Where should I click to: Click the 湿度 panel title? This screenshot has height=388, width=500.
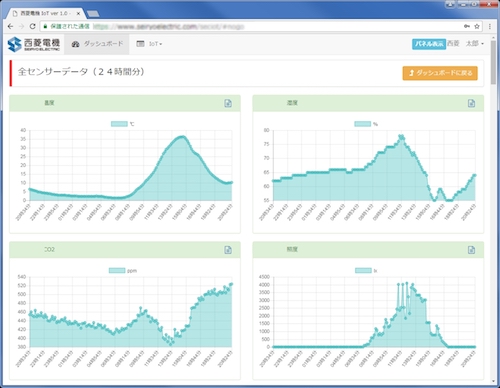[x=292, y=103]
